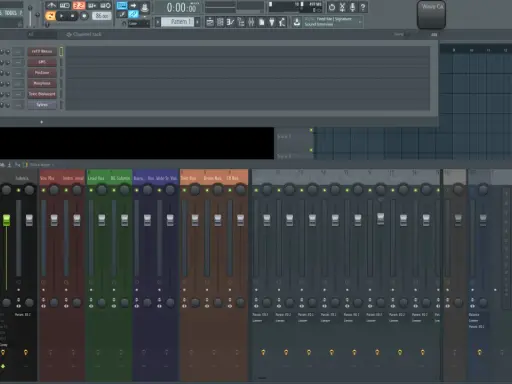Open the Morphine channel button
This screenshot has width=512, height=384.
pos(42,83)
